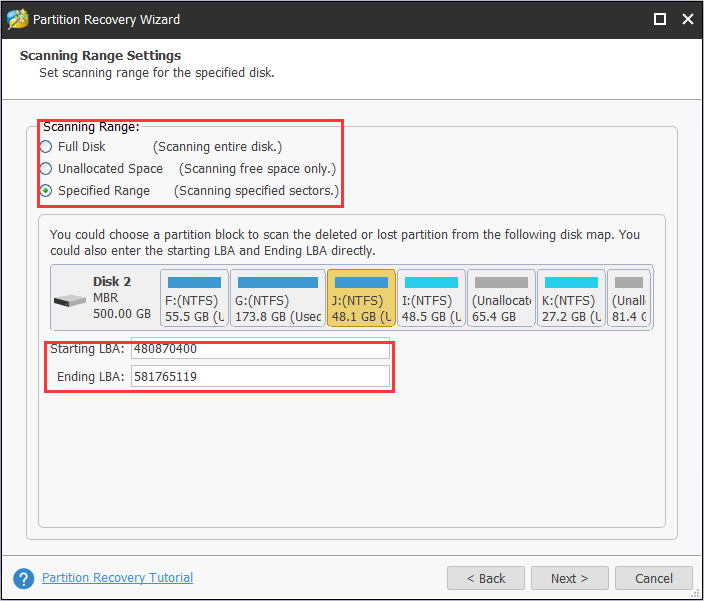Click the Ending LBA input field
Viewport: 704px width, 601px height.
click(260, 376)
